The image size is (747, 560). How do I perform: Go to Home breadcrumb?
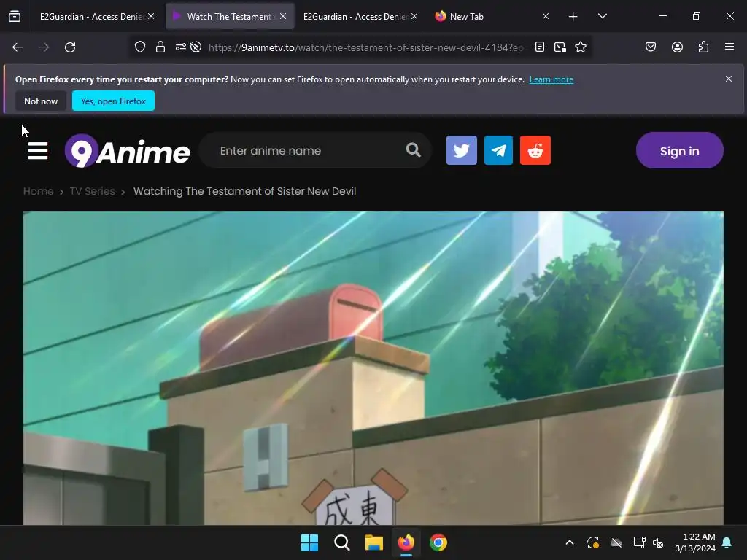click(39, 192)
